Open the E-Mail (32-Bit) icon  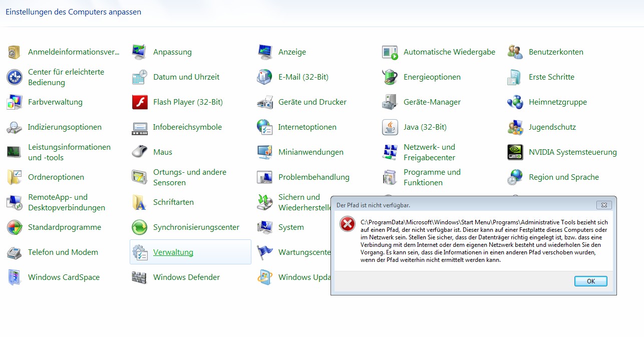pos(264,77)
